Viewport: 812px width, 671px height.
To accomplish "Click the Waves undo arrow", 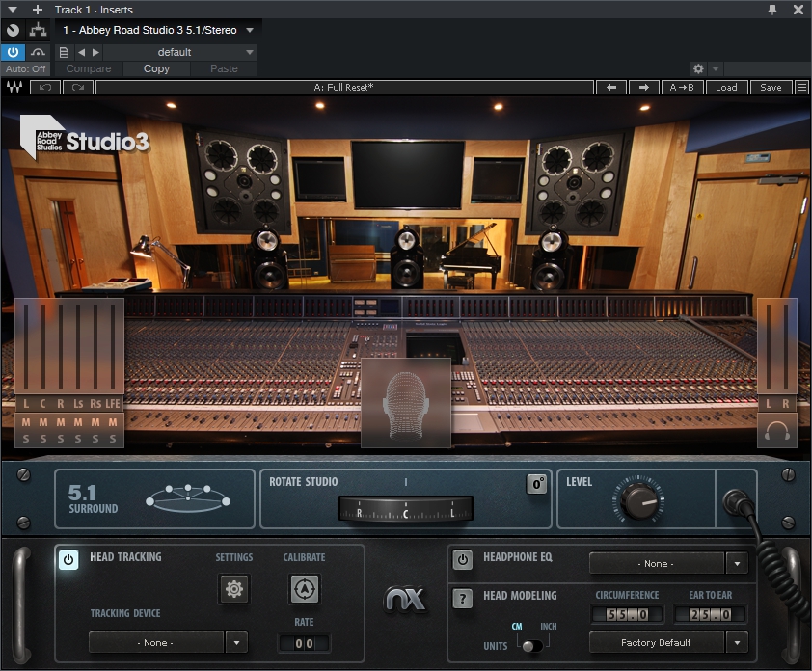I will 45,87.
